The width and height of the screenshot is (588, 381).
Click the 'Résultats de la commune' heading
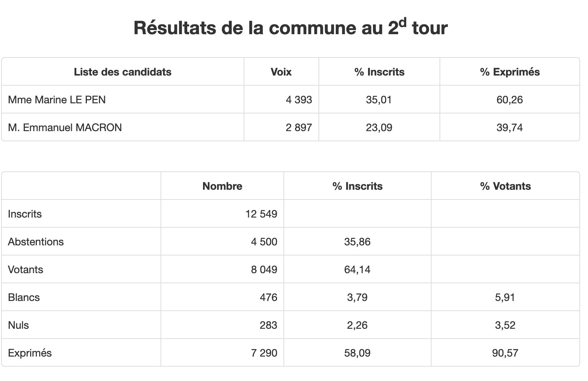pyautogui.click(x=291, y=28)
